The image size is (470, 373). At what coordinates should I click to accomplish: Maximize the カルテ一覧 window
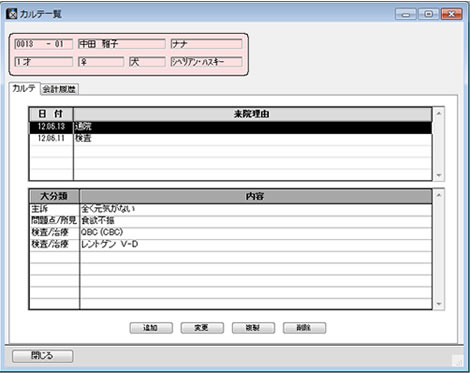pos(429,14)
